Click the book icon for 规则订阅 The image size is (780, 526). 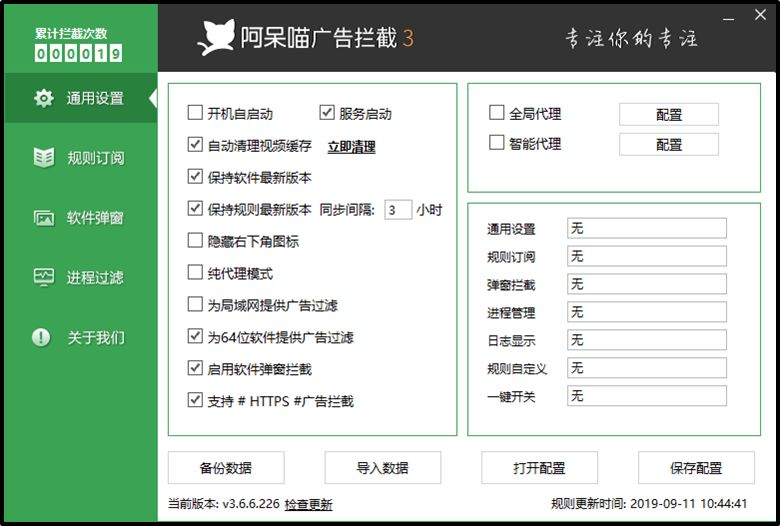click(x=44, y=158)
